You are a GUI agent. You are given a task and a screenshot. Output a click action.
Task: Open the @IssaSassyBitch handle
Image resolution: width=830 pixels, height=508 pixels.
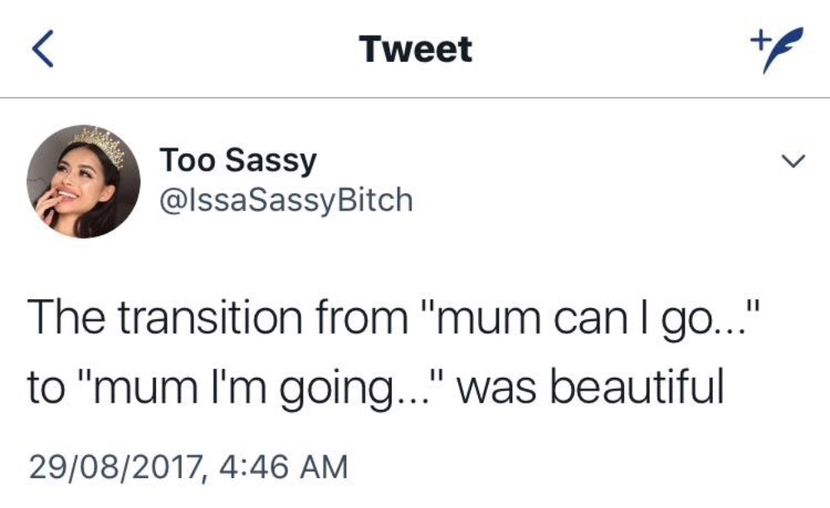pos(286,200)
